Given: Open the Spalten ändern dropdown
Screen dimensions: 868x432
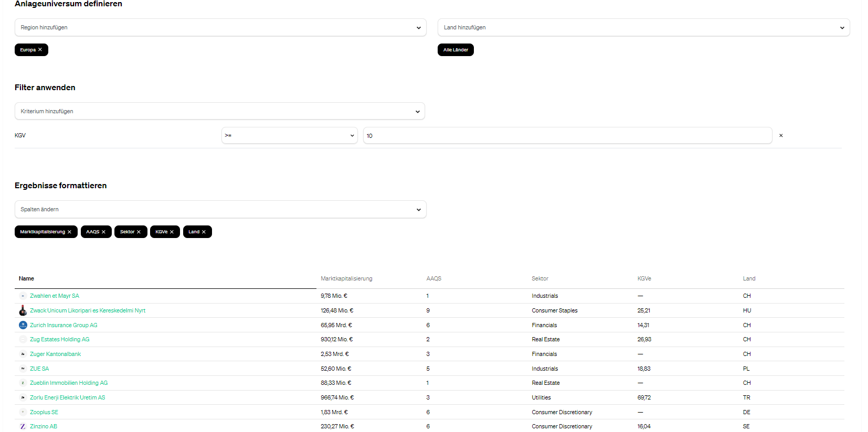Looking at the screenshot, I should pos(220,209).
